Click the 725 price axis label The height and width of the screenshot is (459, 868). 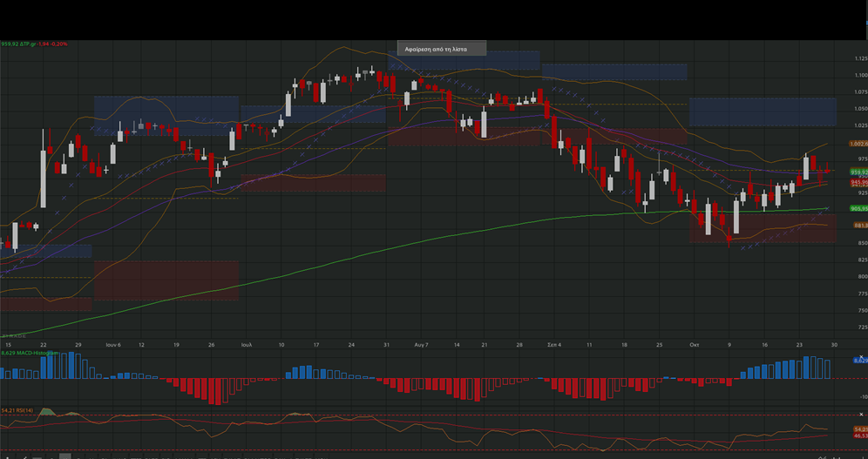pos(863,327)
